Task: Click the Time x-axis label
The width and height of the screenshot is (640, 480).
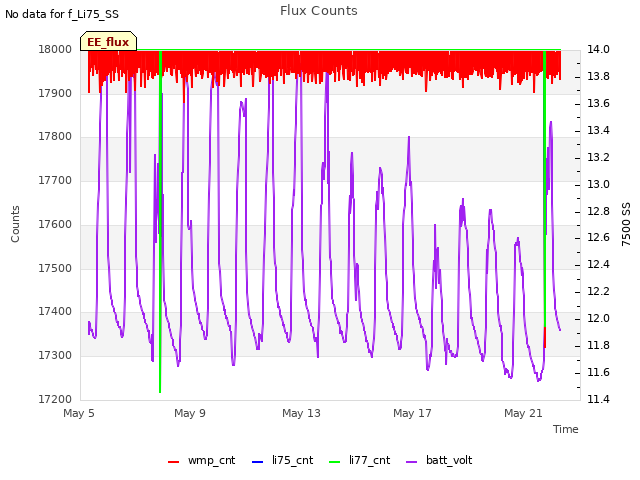Action: tap(566, 429)
